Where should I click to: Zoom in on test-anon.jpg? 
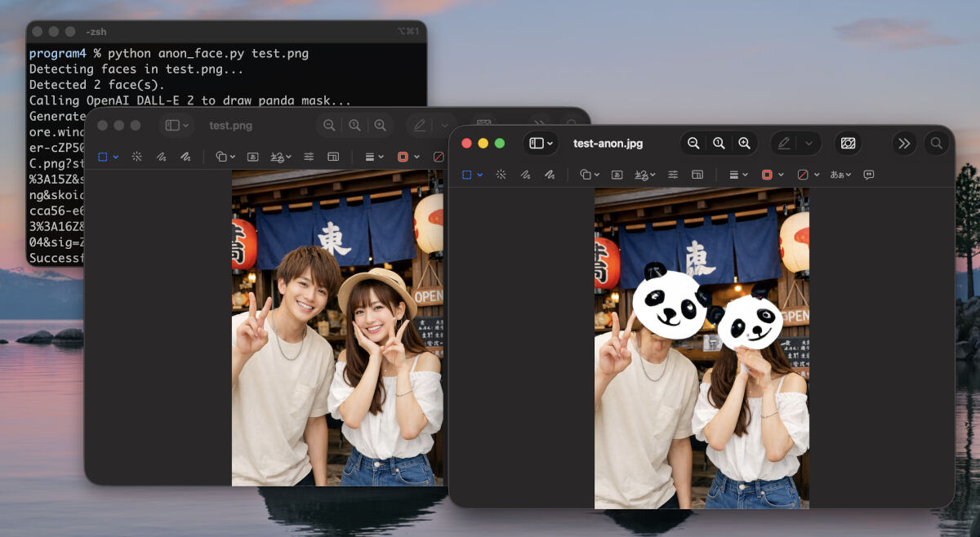(744, 144)
